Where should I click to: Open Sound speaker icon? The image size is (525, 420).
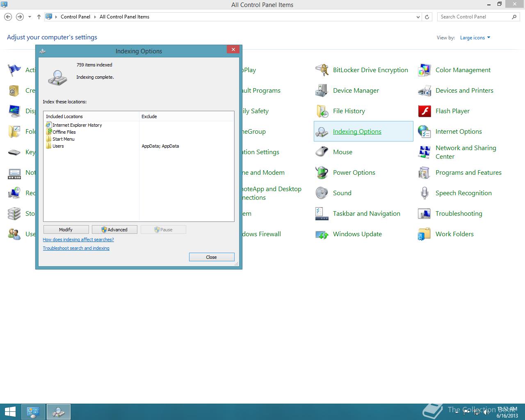tap(322, 193)
